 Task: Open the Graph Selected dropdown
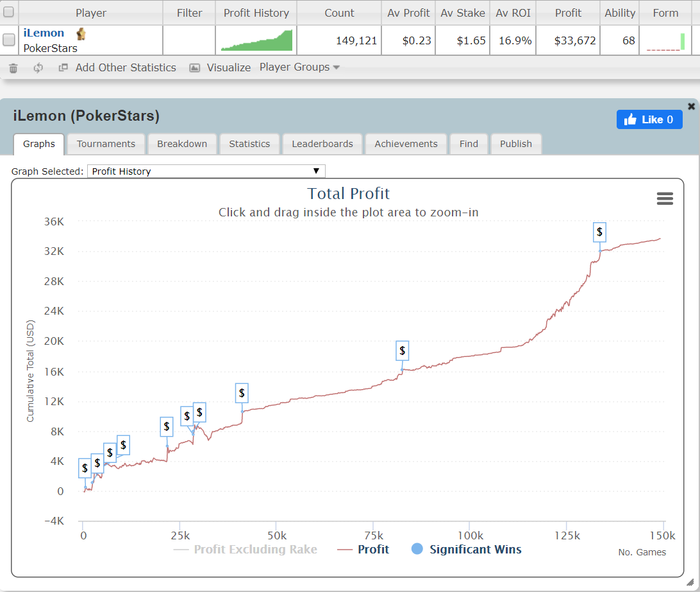[x=206, y=171]
